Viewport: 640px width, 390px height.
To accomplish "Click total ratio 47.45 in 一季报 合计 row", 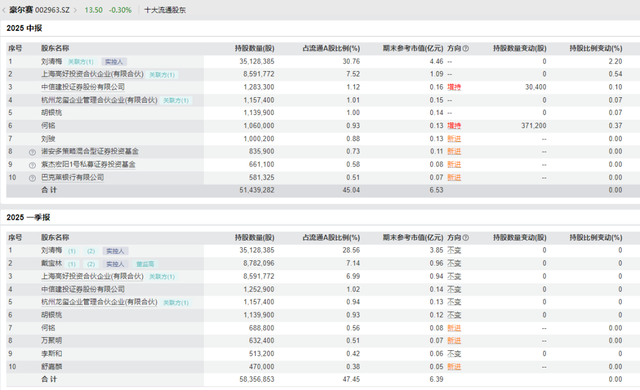I will (x=351, y=379).
